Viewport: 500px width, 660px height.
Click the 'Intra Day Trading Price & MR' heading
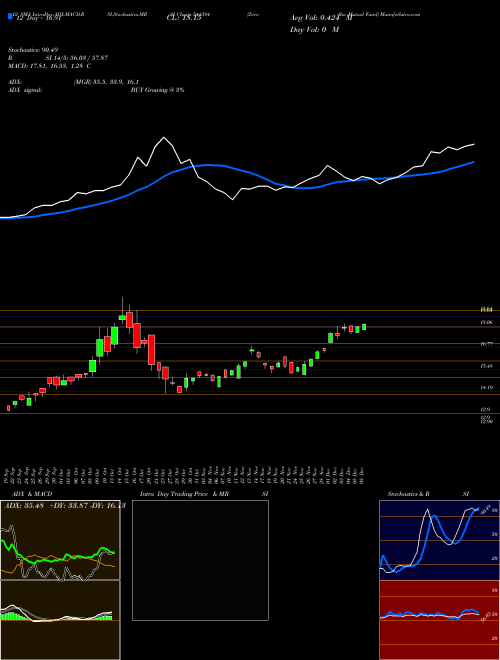(184, 494)
